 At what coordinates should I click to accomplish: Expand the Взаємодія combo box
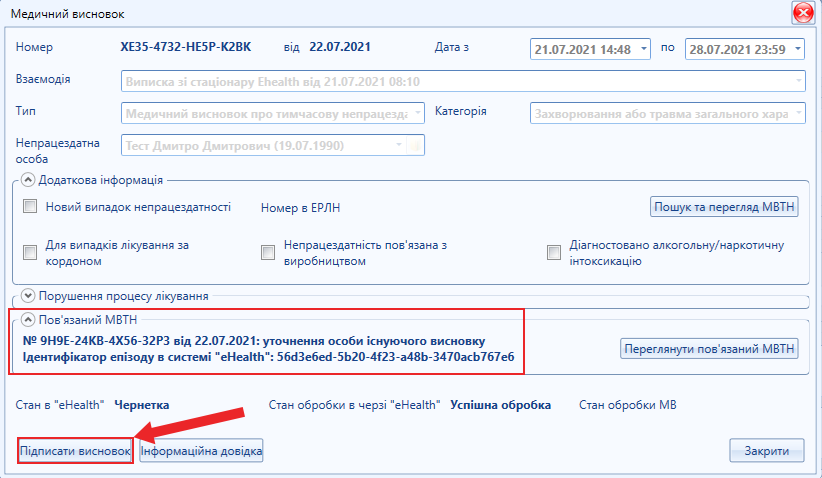pos(798,81)
